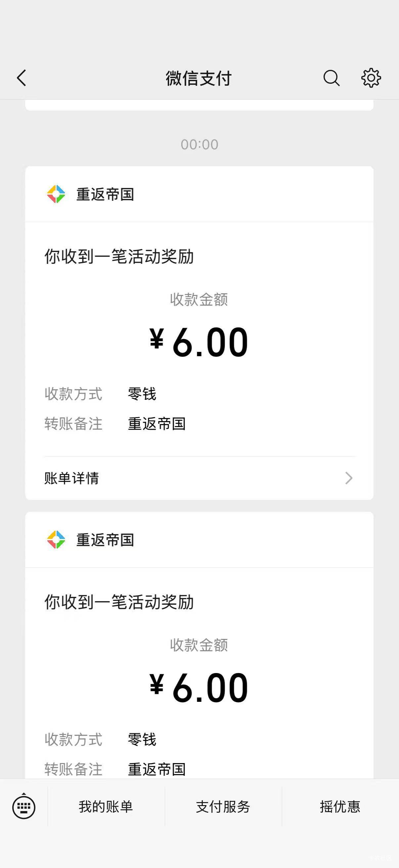View 账单详情 for first reward
The width and height of the screenshot is (399, 868).
click(x=71, y=478)
